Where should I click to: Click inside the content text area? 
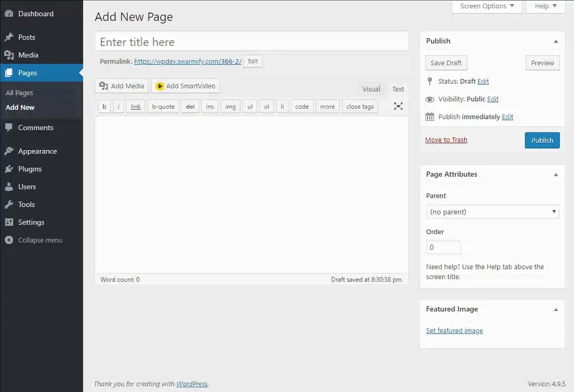(x=251, y=194)
